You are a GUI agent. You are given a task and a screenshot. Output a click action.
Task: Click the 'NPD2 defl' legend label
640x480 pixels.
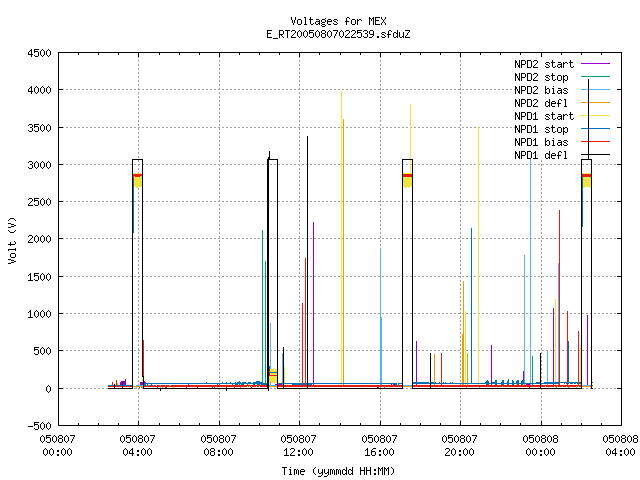click(x=541, y=103)
